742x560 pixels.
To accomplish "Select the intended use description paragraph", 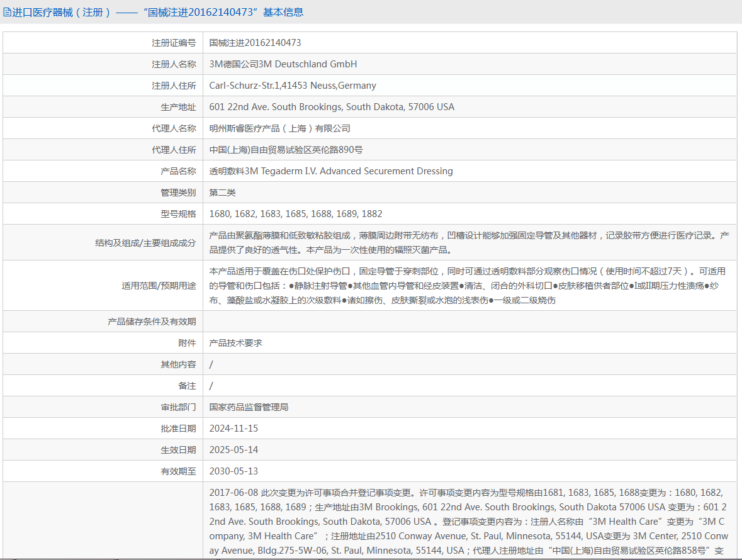I will [x=467, y=286].
